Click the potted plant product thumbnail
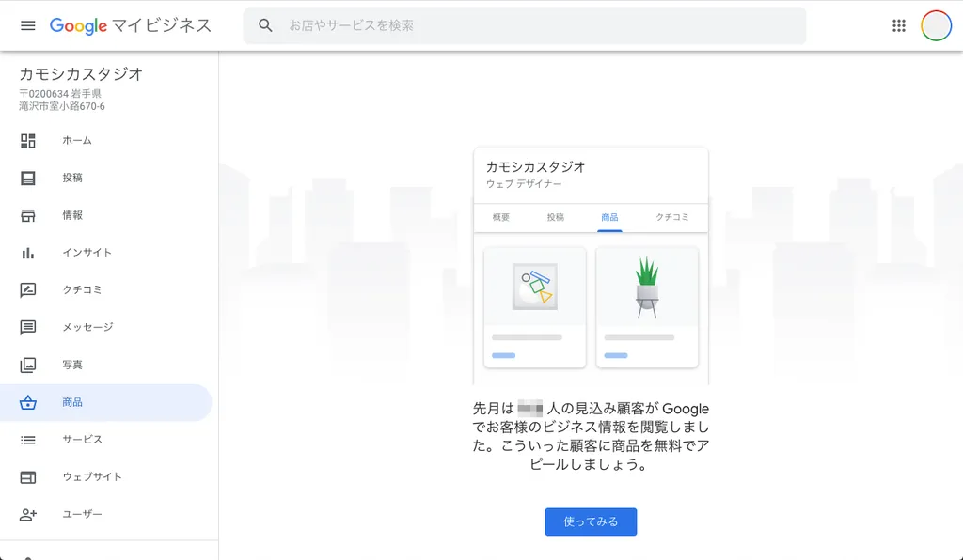The height and width of the screenshot is (560, 963). pos(647,288)
